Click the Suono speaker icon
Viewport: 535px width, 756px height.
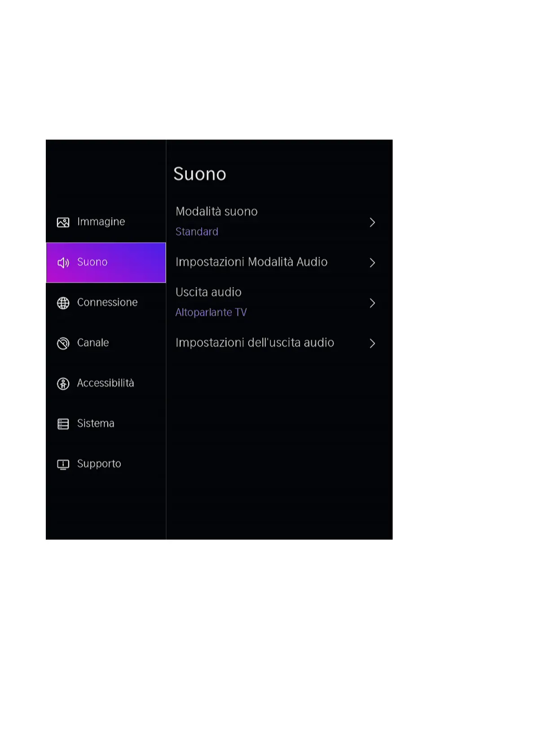click(63, 263)
